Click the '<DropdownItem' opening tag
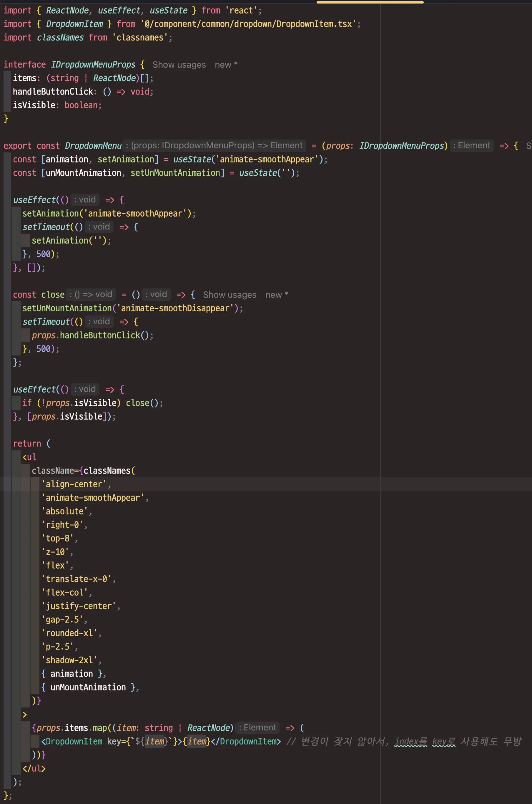The width and height of the screenshot is (532, 804). (x=72, y=742)
